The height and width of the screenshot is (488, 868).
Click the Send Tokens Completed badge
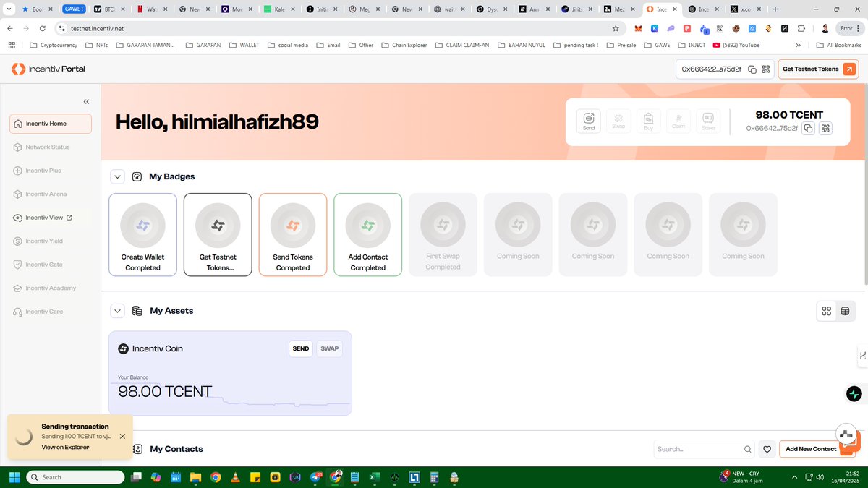(x=293, y=234)
